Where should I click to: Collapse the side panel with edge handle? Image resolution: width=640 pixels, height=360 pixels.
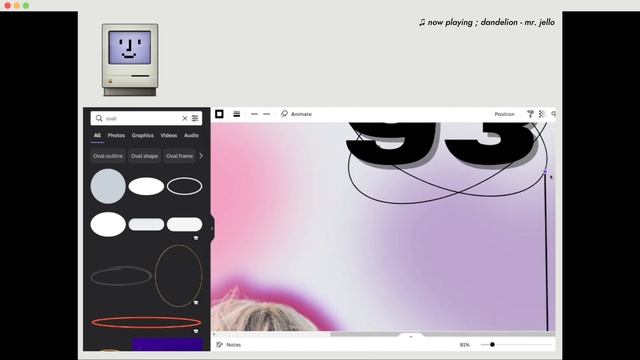click(212, 228)
